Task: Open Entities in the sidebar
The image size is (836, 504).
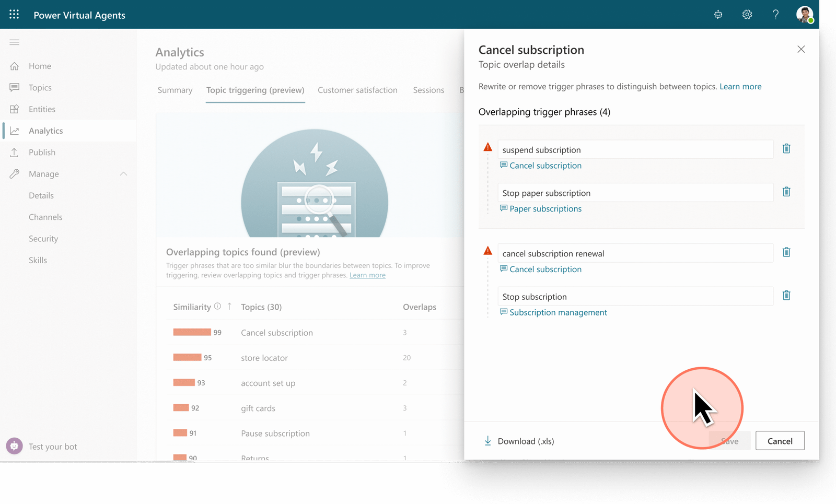Action: 42,109
